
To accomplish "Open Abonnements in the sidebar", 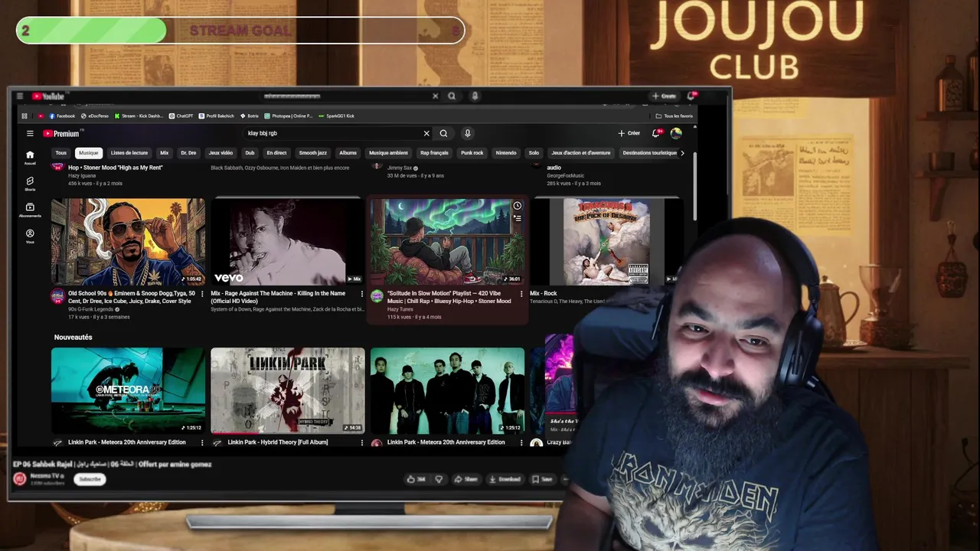I will pyautogui.click(x=30, y=210).
